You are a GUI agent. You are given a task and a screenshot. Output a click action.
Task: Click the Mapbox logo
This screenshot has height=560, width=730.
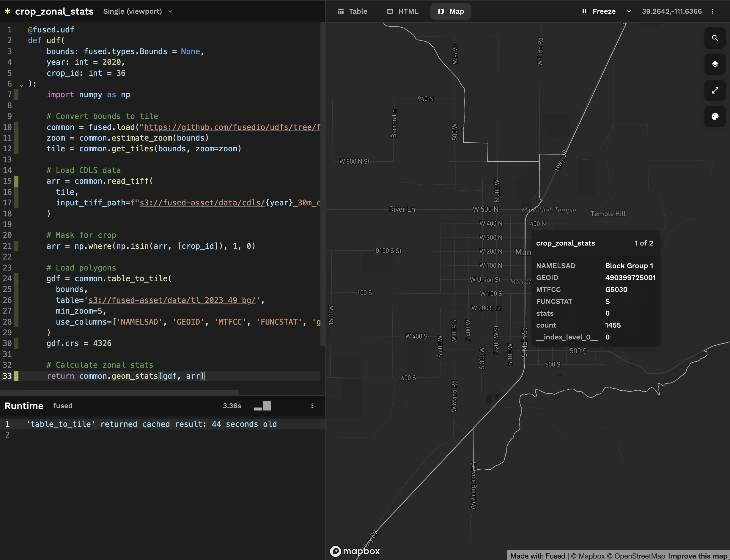coord(355,551)
